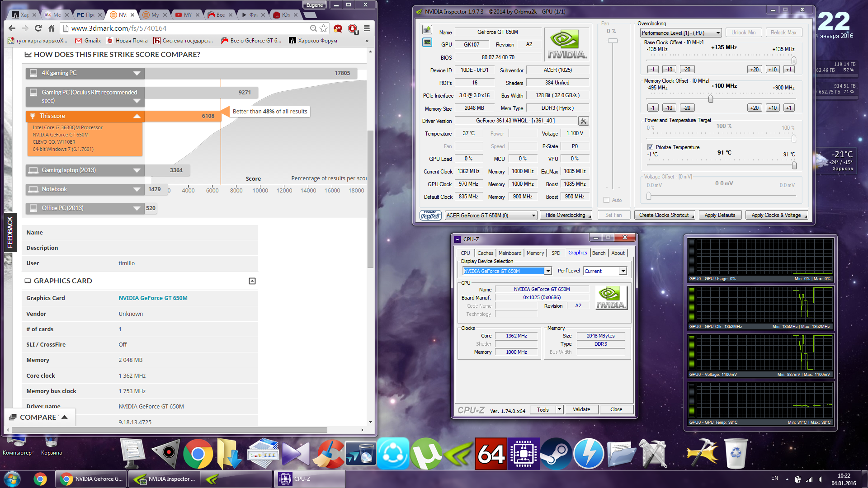Switch to the Mainboard tab in CPU-Z

pos(509,253)
